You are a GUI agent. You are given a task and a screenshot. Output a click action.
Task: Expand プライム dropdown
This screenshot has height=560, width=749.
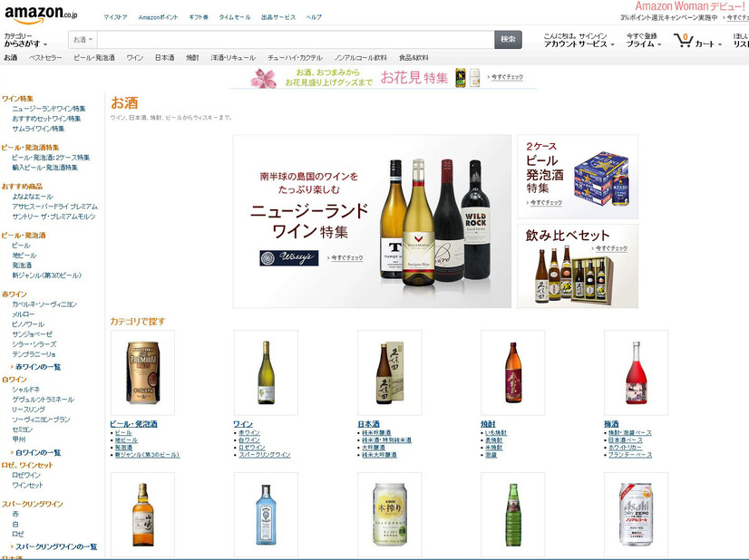click(x=644, y=40)
